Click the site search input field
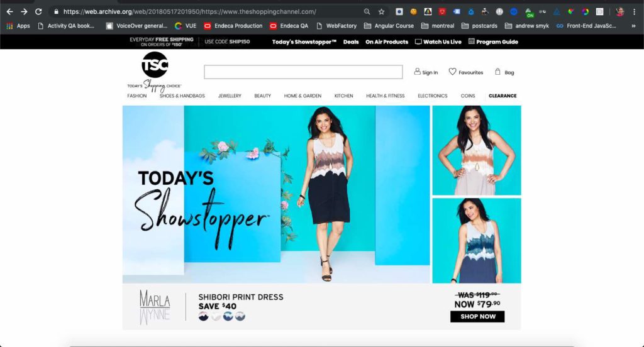Image resolution: width=644 pixels, height=347 pixels. tap(303, 72)
